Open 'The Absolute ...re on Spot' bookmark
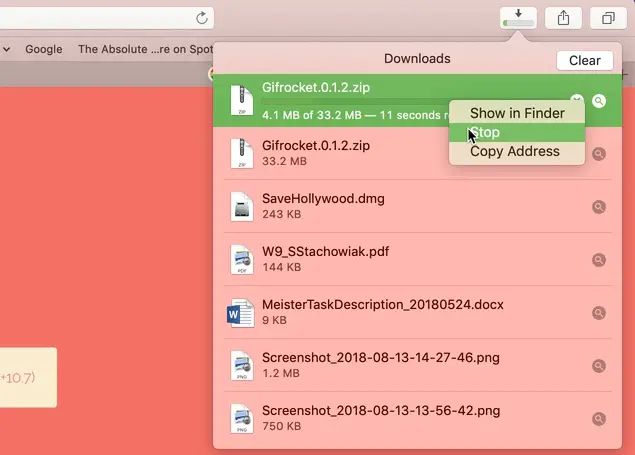The width and height of the screenshot is (635, 455). [x=145, y=49]
